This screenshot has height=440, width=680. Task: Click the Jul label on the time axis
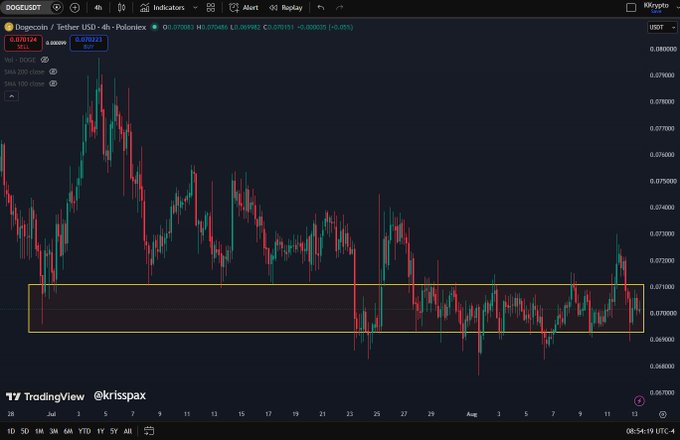[51, 414]
